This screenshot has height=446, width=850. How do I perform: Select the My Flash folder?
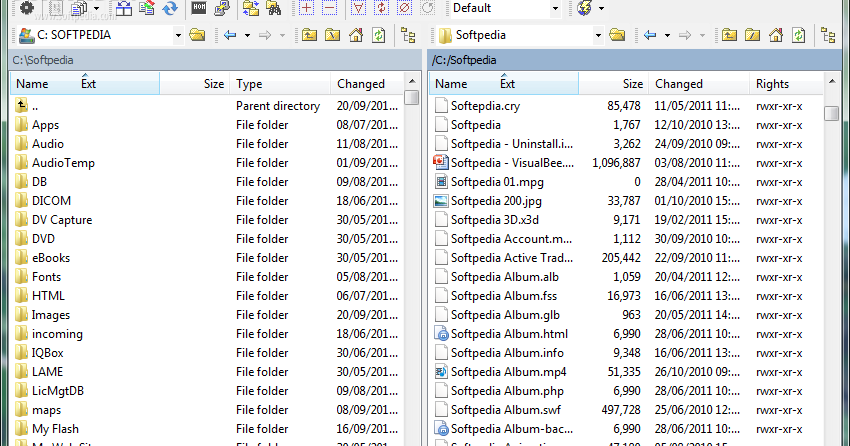(207, 429)
